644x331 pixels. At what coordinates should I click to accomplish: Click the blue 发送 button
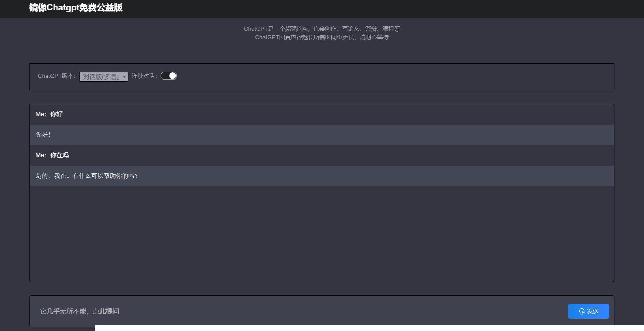point(588,311)
